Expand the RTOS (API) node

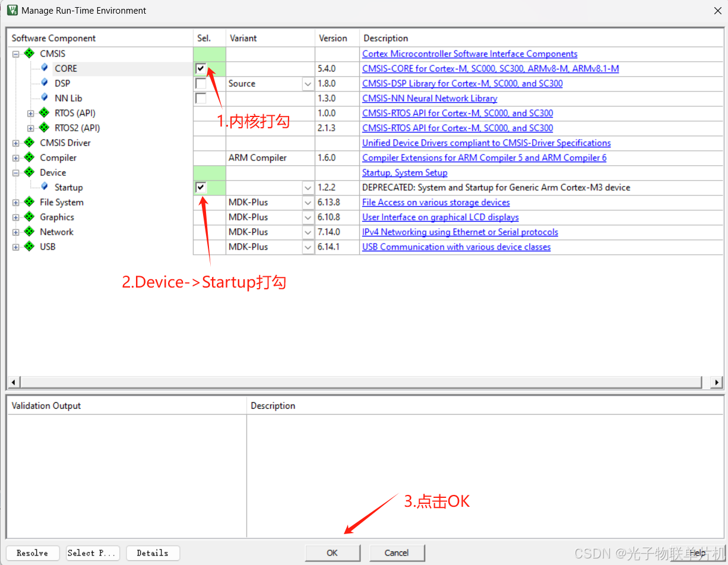[31, 113]
